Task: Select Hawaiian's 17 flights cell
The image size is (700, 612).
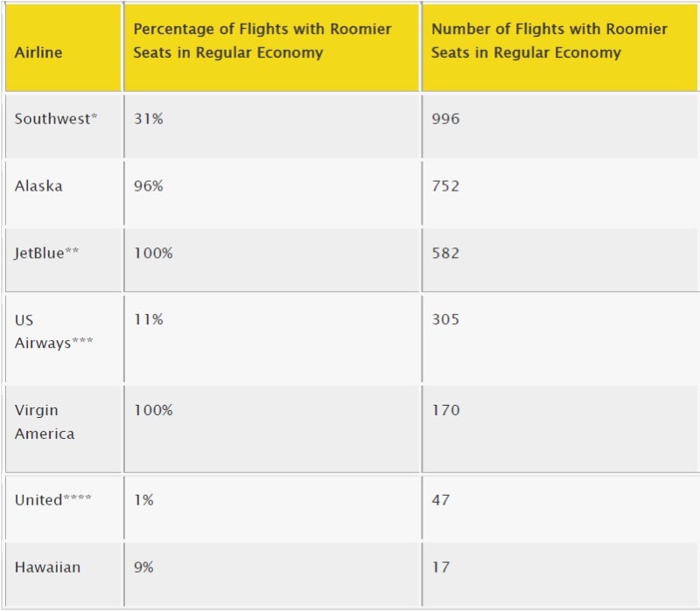Action: coord(560,574)
